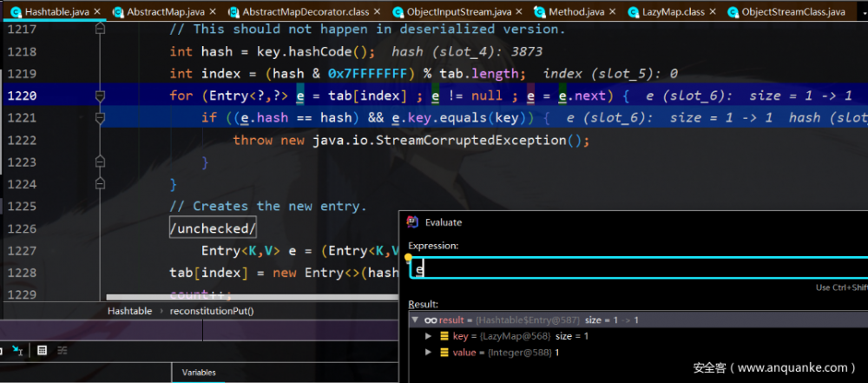Click the yellow intention lightbulb in Expression

click(x=409, y=258)
